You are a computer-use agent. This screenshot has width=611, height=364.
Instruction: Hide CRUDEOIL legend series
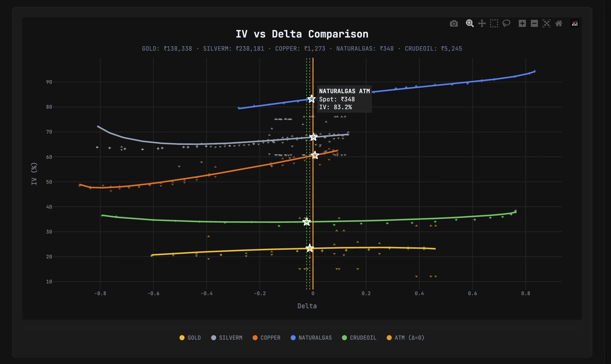359,338
